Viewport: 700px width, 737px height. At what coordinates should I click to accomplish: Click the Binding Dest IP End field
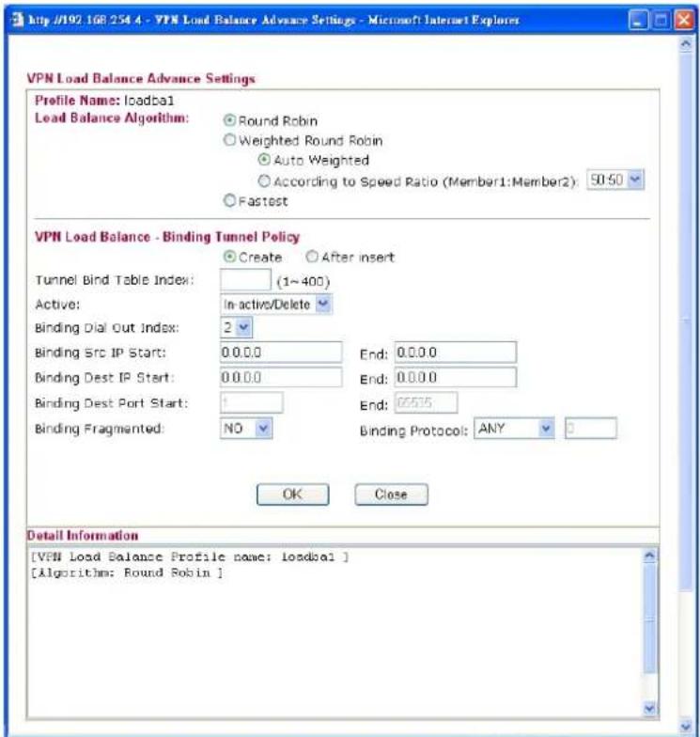tap(456, 377)
